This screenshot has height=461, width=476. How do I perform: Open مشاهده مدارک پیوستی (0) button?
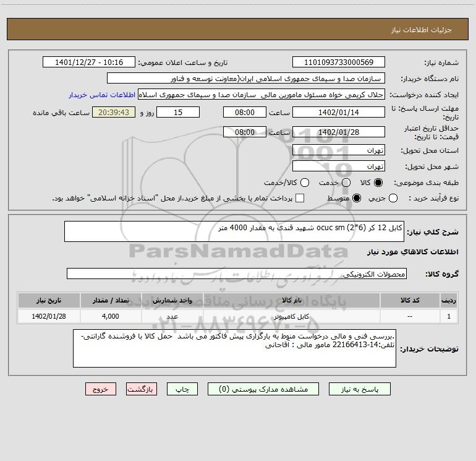coord(263,389)
